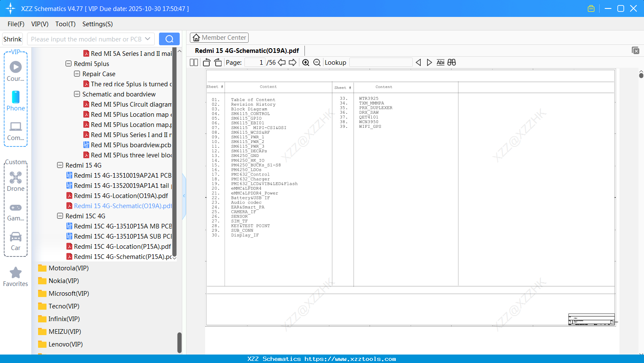Viewport: 644px width, 363px height.
Task: Open the Tool(T) menu
Action: click(x=65, y=24)
